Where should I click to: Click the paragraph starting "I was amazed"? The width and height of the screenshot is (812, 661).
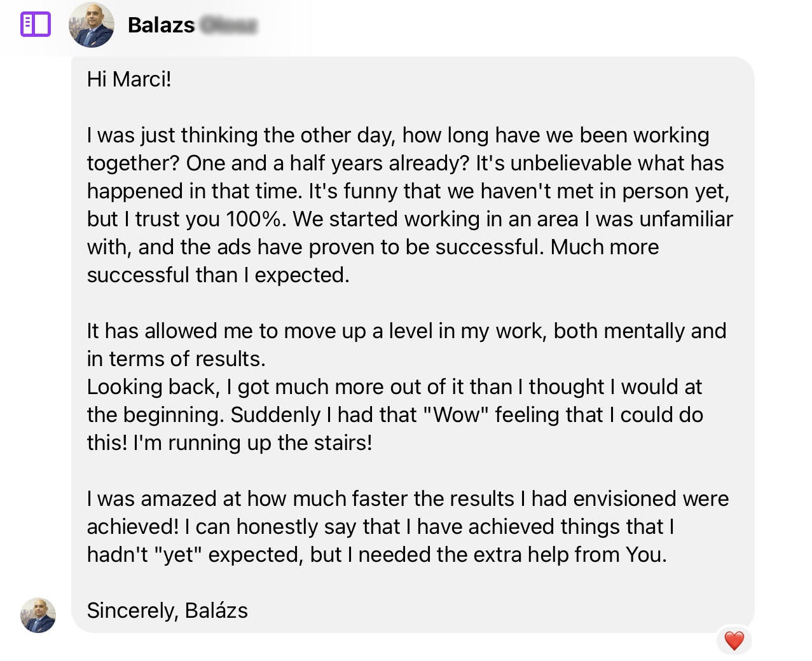408,499
